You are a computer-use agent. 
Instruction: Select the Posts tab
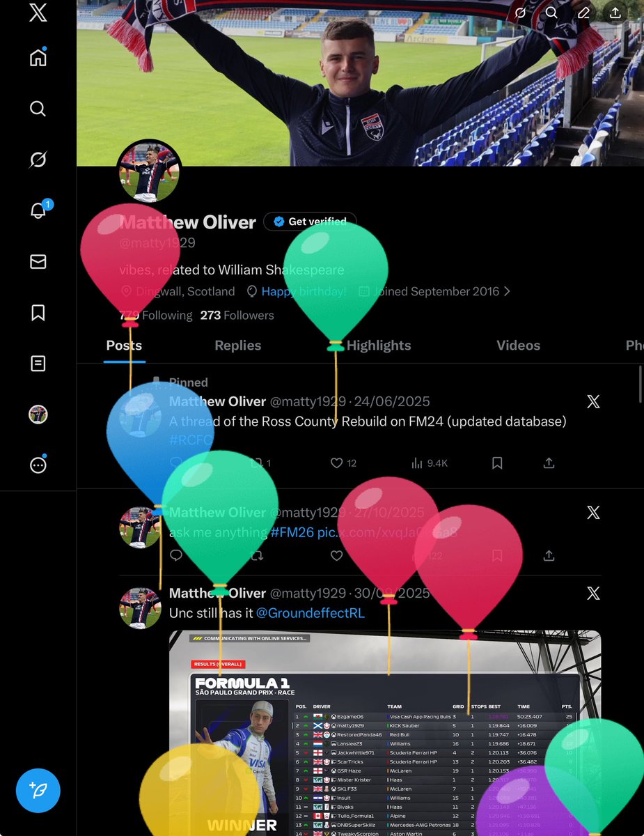124,346
